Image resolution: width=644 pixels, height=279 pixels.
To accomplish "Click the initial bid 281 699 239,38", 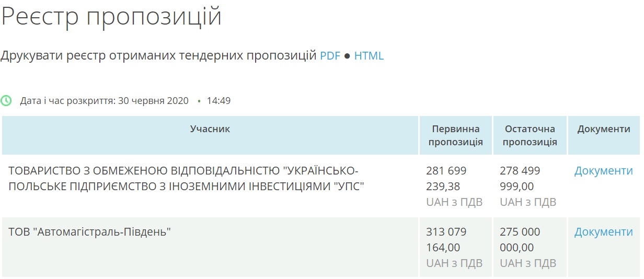I will 446,179.
